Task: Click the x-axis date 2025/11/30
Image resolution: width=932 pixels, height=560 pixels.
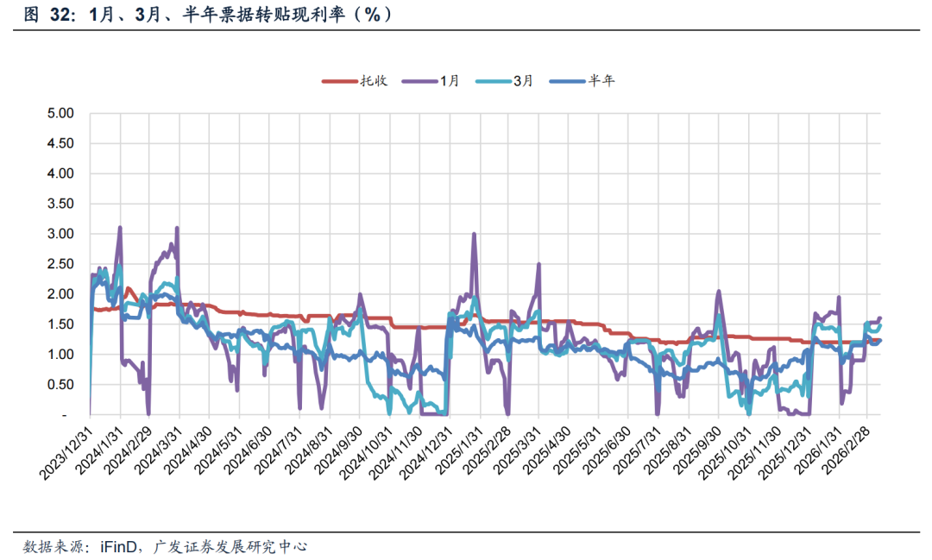Action: [754, 453]
